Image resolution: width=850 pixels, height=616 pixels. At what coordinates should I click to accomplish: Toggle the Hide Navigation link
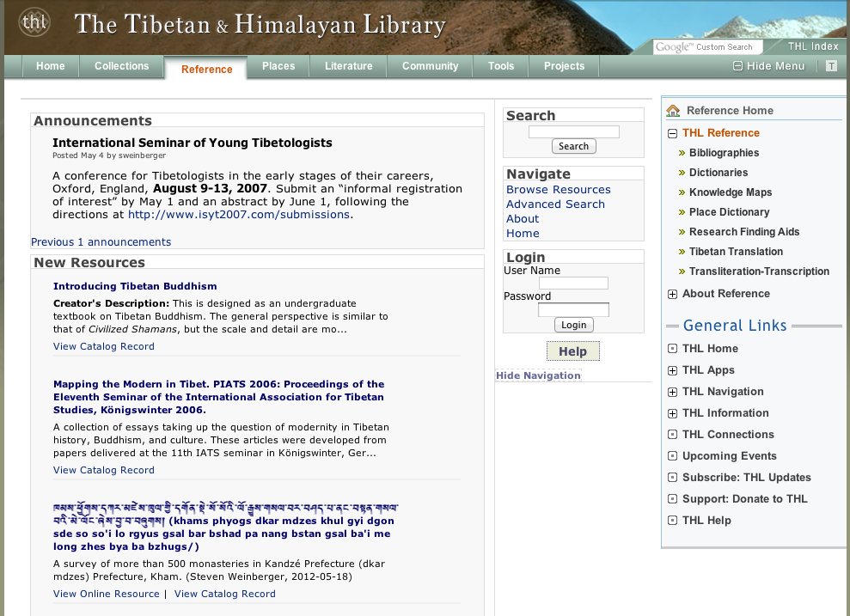pyautogui.click(x=538, y=375)
